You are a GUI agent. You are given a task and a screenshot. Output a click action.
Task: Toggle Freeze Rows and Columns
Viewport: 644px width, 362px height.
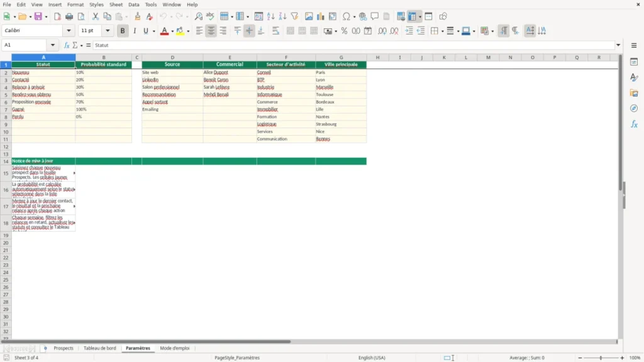(413, 16)
